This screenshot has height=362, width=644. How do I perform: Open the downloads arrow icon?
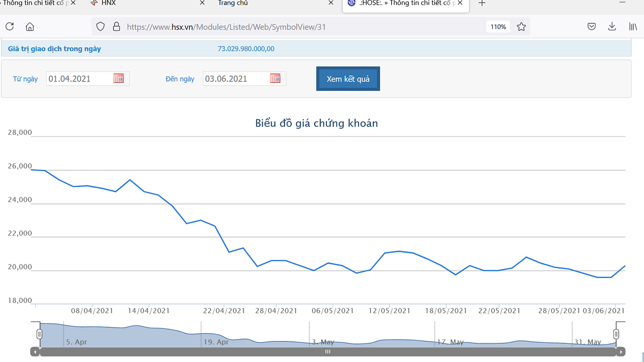[x=612, y=27]
